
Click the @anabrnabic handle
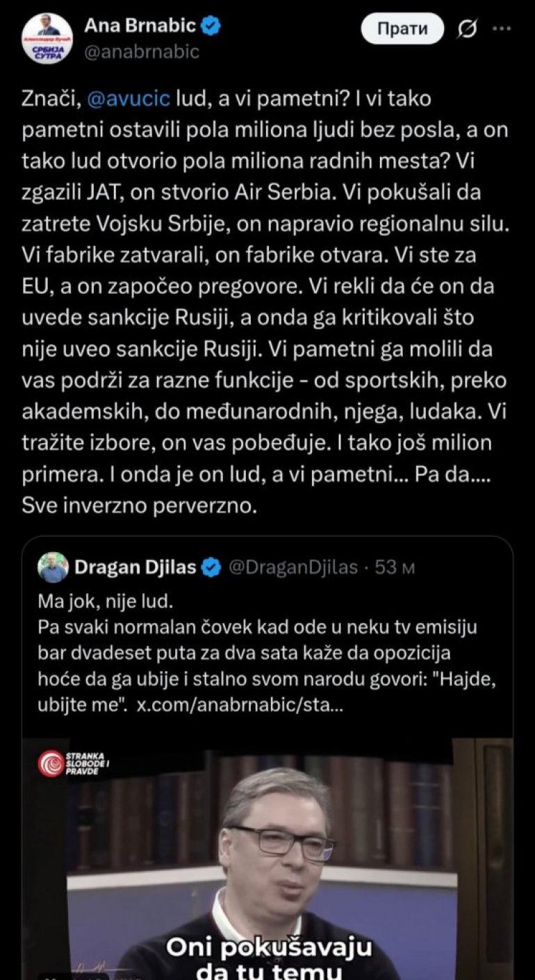141,51
